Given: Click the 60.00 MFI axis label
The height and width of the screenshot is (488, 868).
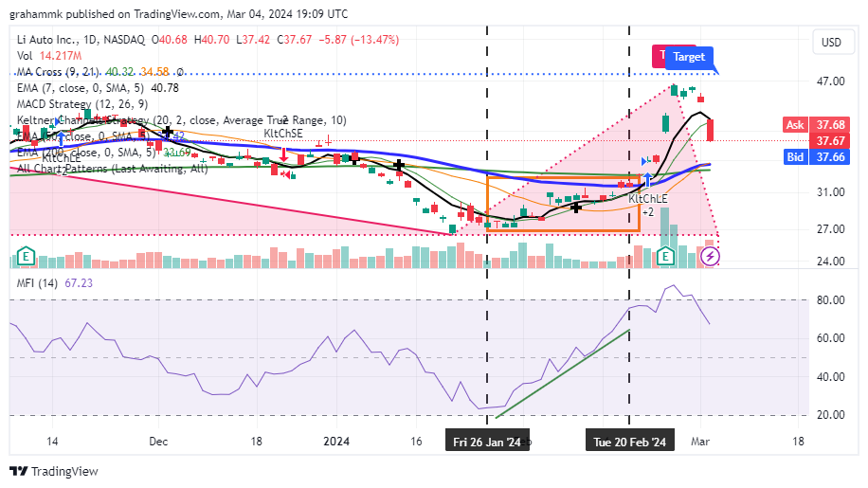Looking at the screenshot, I should point(830,338).
